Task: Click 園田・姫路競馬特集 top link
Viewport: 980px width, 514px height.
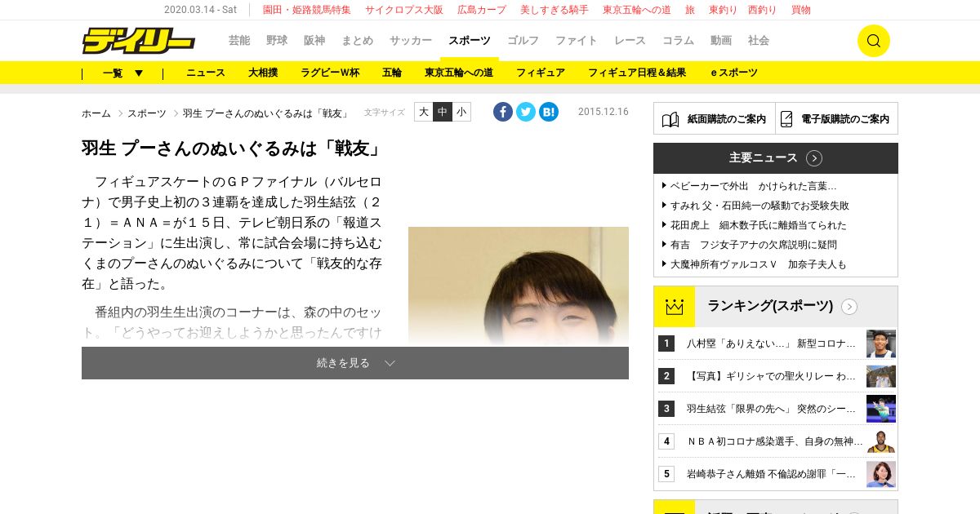Action: (307, 10)
